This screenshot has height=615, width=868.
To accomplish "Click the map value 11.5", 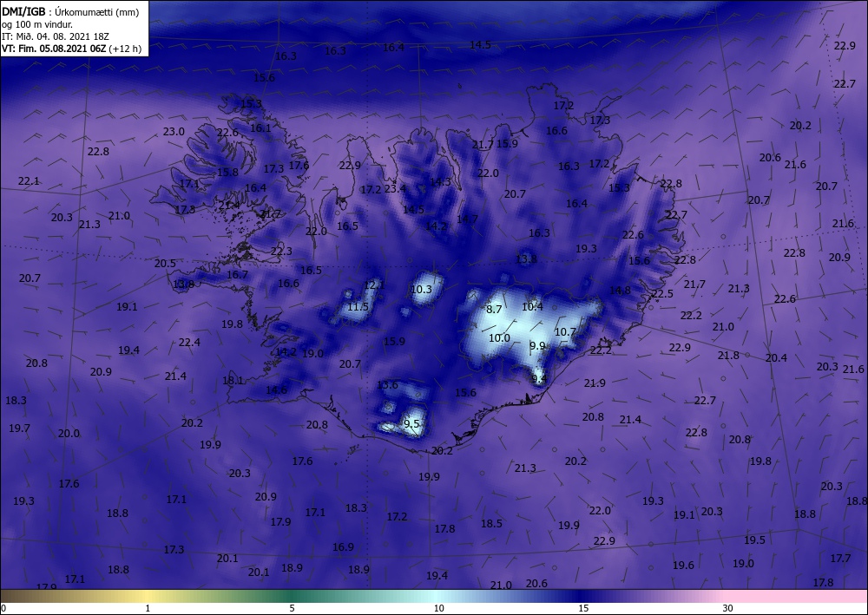I will pos(358,307).
